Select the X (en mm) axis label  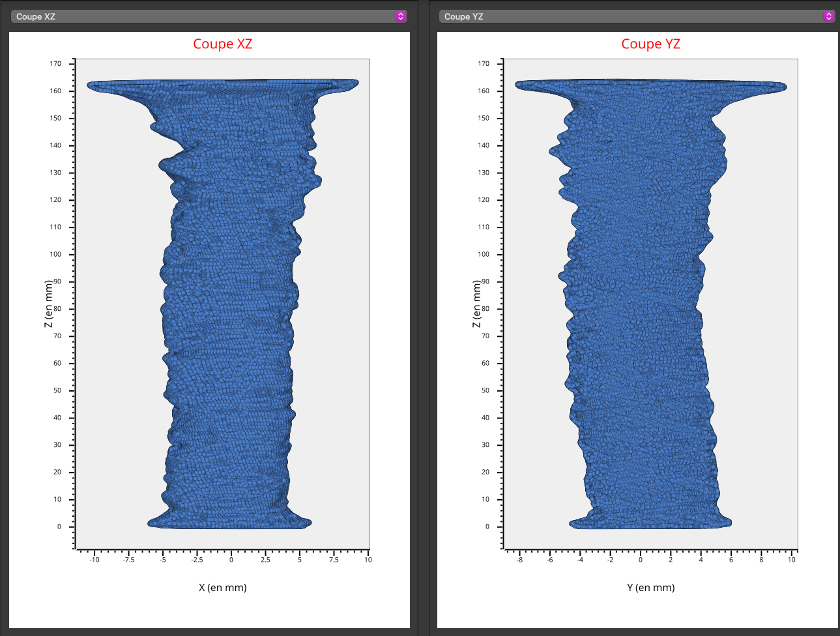tap(222, 587)
